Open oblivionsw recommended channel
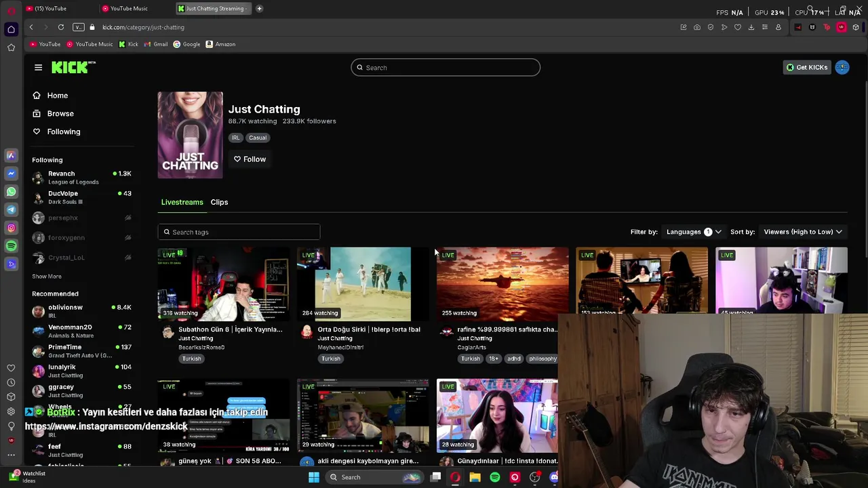Screen dimensions: 868x488 tap(81, 311)
